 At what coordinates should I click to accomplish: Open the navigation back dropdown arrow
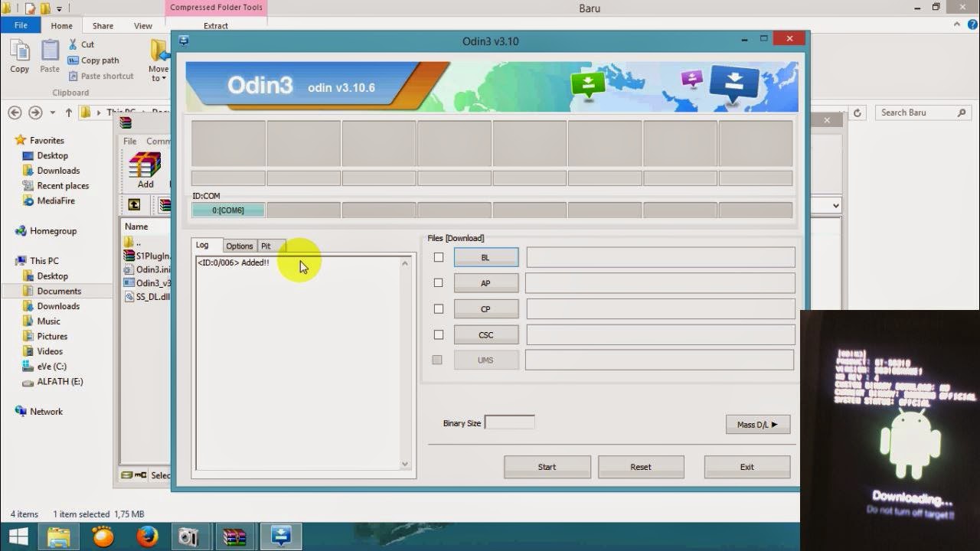point(52,112)
